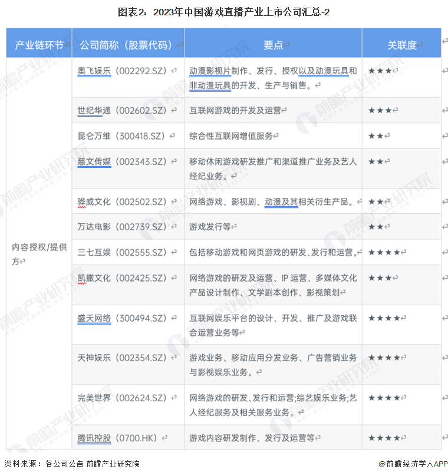Click the 包括移动游戏和网页游戏的研发 description
Screen dimensions: 448x476
coord(274,252)
